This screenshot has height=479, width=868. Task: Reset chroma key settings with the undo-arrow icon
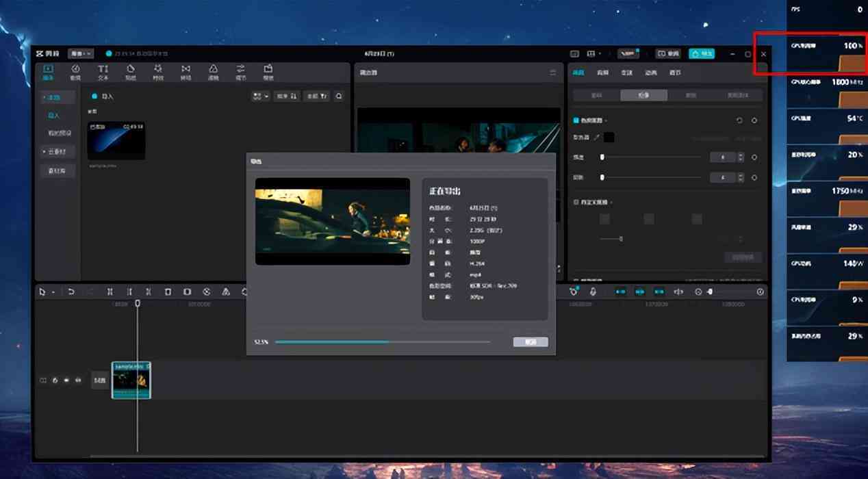739,120
